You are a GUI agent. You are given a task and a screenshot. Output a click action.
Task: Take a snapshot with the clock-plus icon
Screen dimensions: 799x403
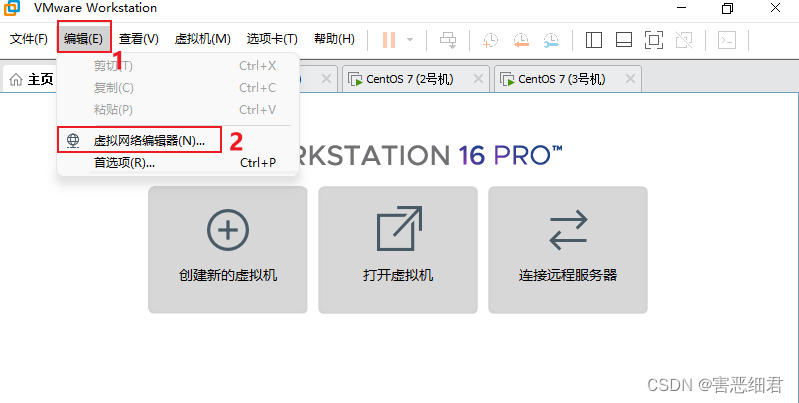pyautogui.click(x=490, y=40)
